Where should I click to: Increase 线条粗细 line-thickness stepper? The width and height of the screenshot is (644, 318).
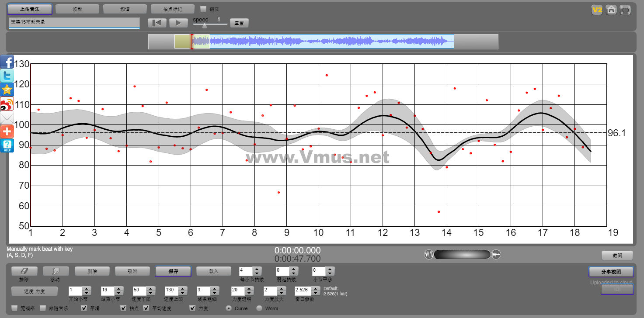(x=214, y=288)
